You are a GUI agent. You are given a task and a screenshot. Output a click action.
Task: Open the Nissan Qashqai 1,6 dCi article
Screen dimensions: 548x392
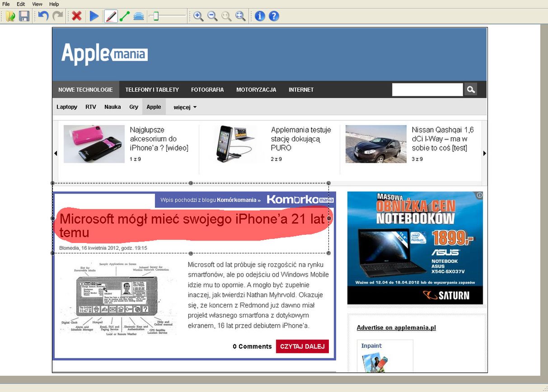click(443, 139)
